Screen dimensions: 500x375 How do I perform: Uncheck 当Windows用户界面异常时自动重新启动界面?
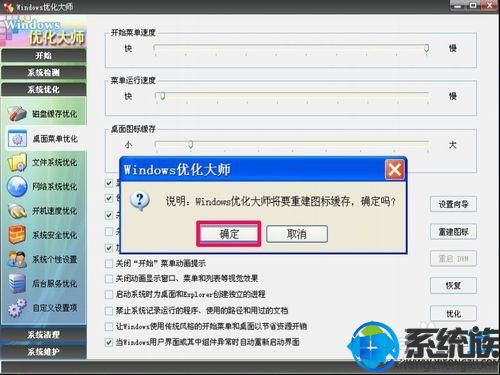[109, 342]
